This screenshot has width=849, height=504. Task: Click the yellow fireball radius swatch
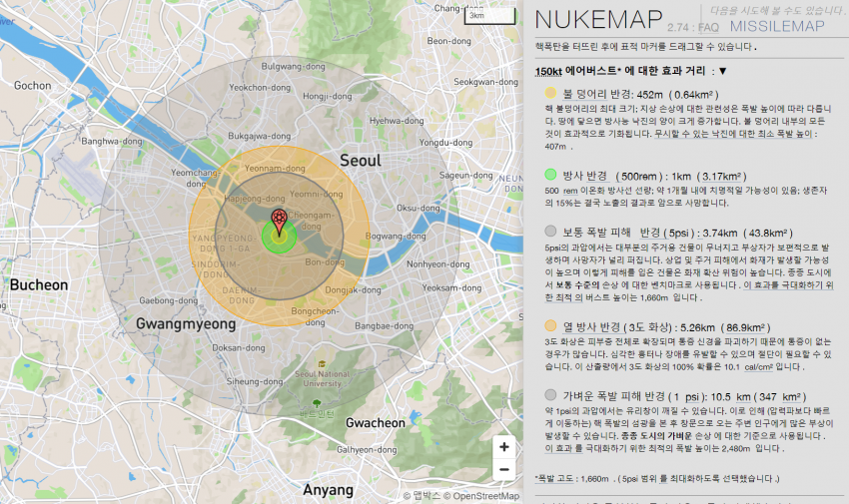pos(550,93)
